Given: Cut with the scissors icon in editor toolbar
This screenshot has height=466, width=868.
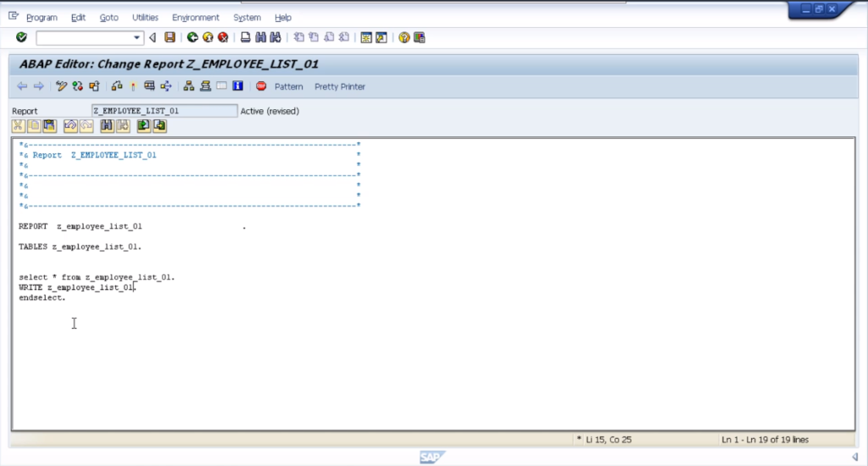Looking at the screenshot, I should [19, 126].
